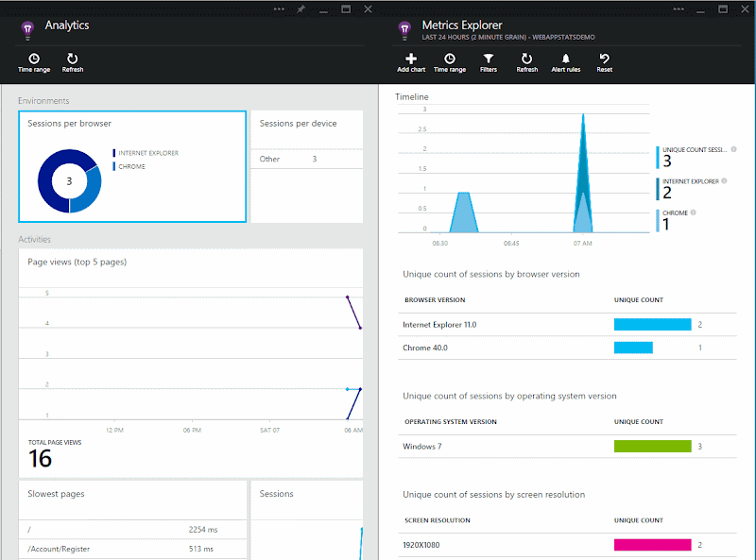
Task: Open the Sessions per device tile
Action: coord(306,167)
